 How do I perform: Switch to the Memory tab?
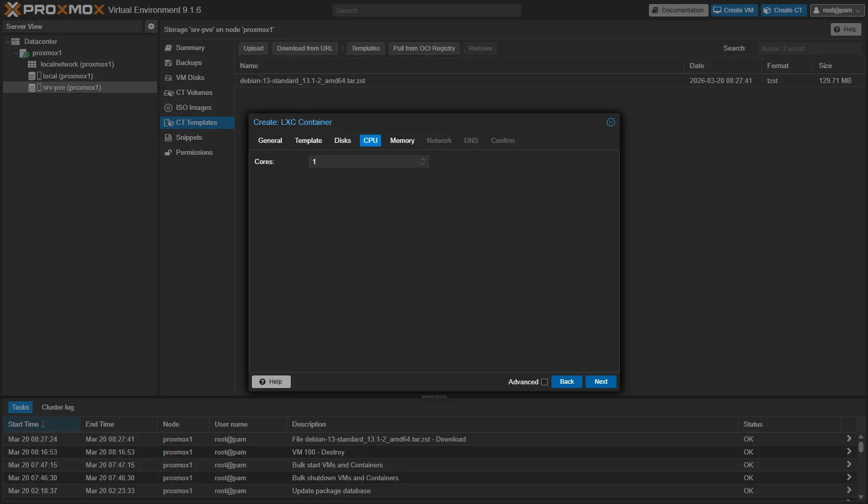click(x=402, y=141)
